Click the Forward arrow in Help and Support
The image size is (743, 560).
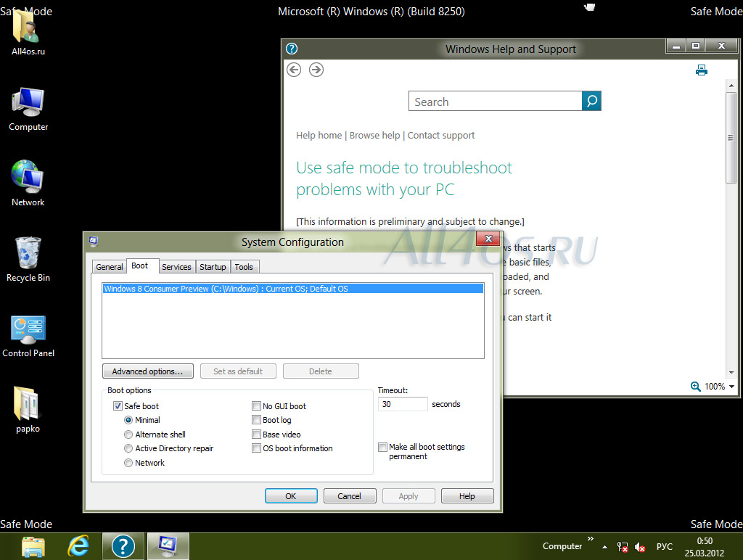click(x=316, y=70)
